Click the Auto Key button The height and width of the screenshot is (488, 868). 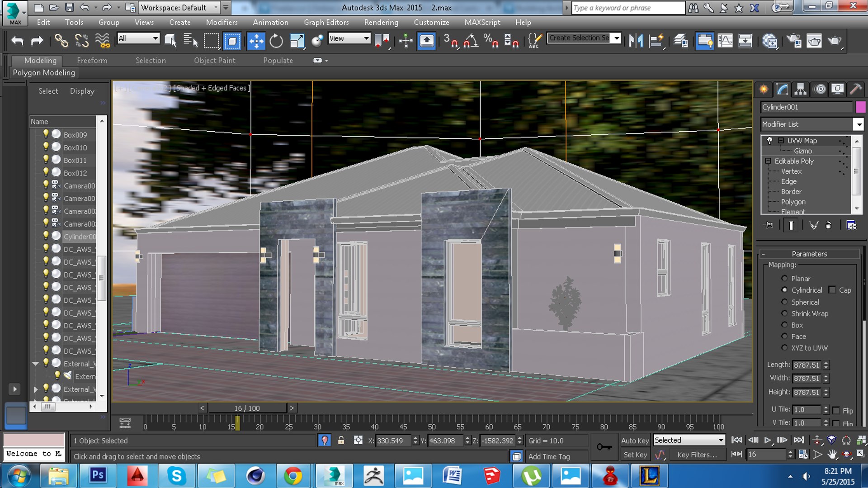click(x=635, y=441)
